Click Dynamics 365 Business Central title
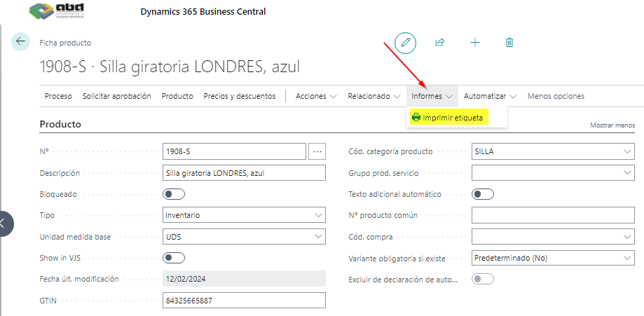Screen dimensions: 644x316 203,11
